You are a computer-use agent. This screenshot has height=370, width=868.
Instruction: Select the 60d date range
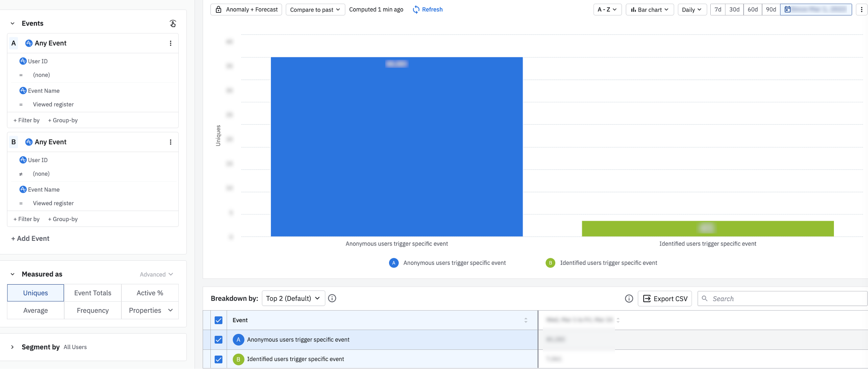point(753,9)
